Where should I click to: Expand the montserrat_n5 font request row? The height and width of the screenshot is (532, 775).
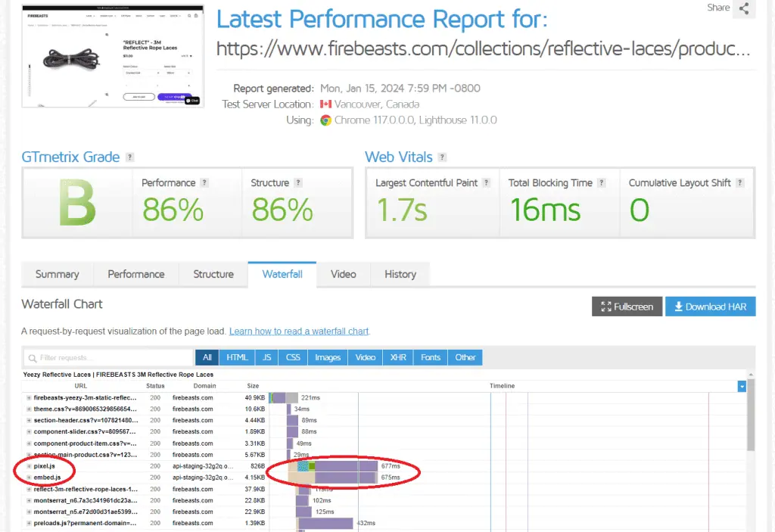(29, 512)
